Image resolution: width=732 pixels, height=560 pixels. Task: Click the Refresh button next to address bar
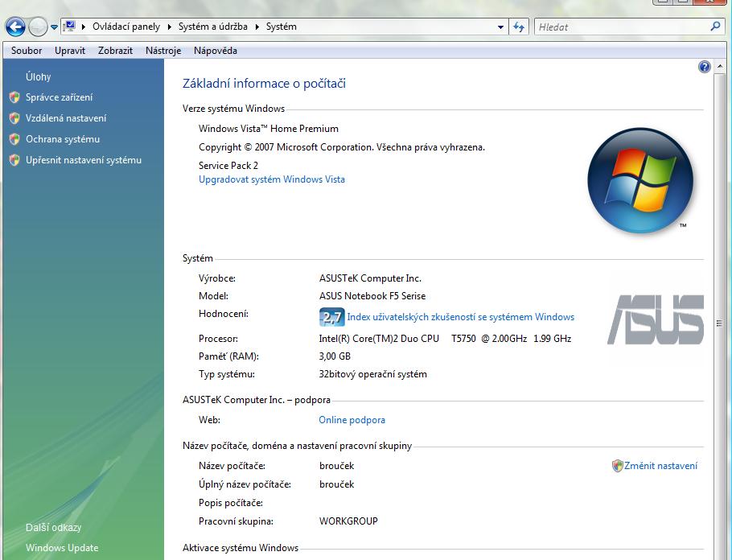519,27
